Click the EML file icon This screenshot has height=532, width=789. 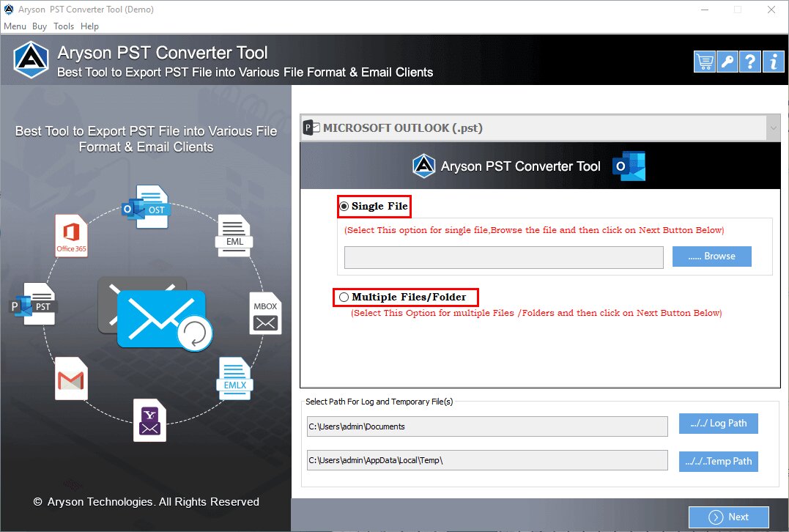point(234,235)
